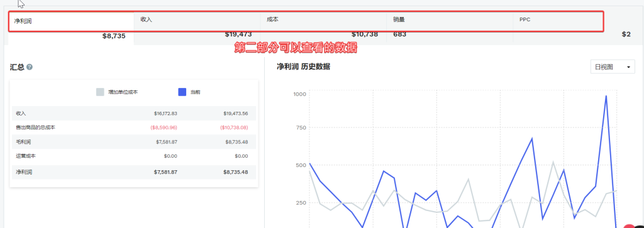Select the 收入 metric tab
Image resolution: width=644 pixels, height=228 pixels.
(197, 28)
